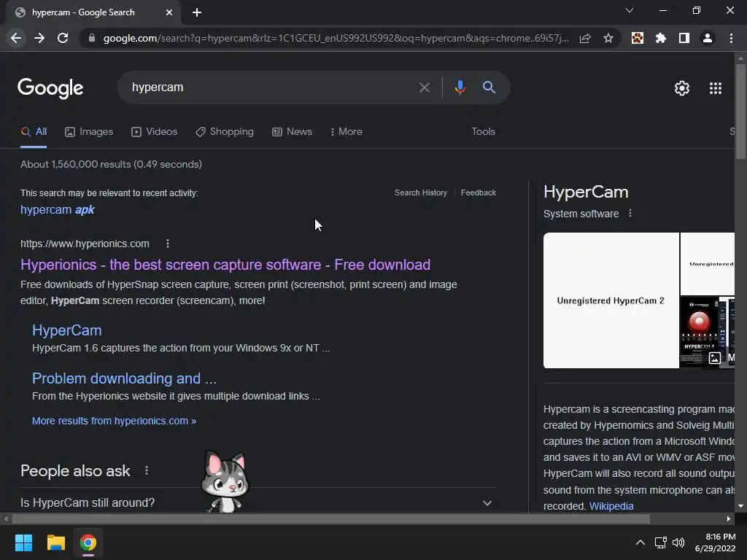Focus the Google search input field
The height and width of the screenshot is (560, 747).
coord(271,87)
